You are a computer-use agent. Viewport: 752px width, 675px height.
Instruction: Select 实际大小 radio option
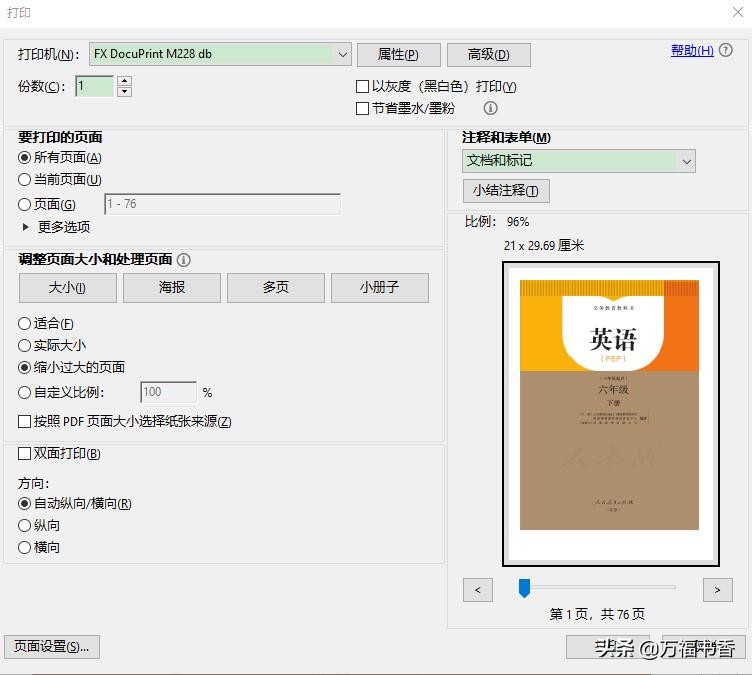tap(24, 345)
